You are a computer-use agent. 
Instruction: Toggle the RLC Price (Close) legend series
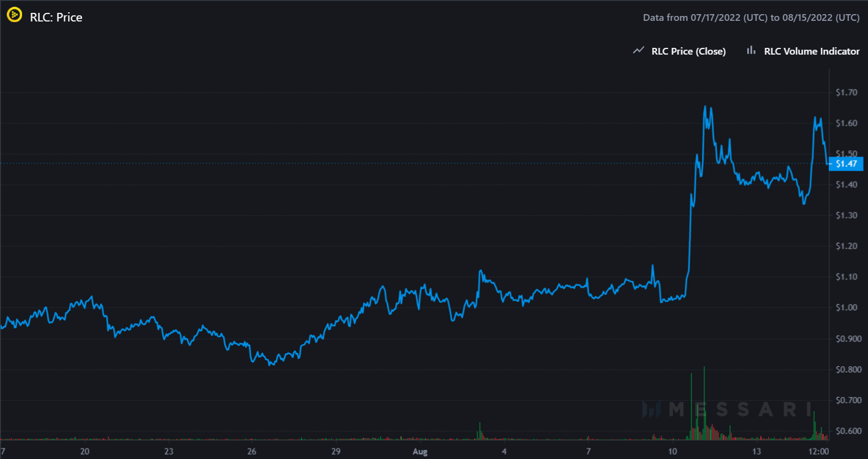click(x=688, y=52)
